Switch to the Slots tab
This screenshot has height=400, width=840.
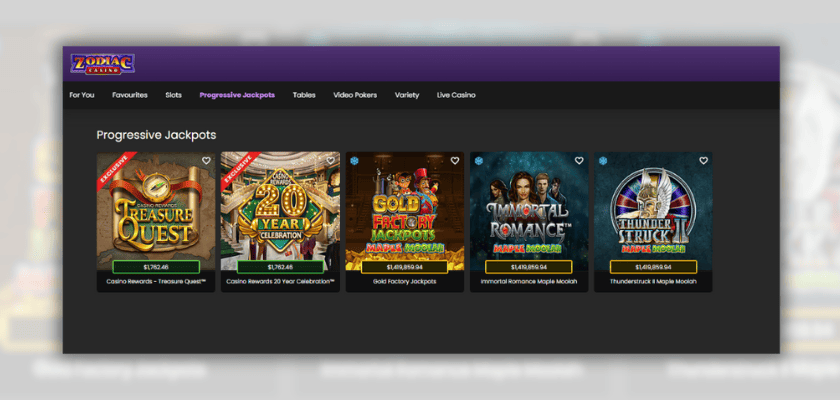click(x=174, y=95)
